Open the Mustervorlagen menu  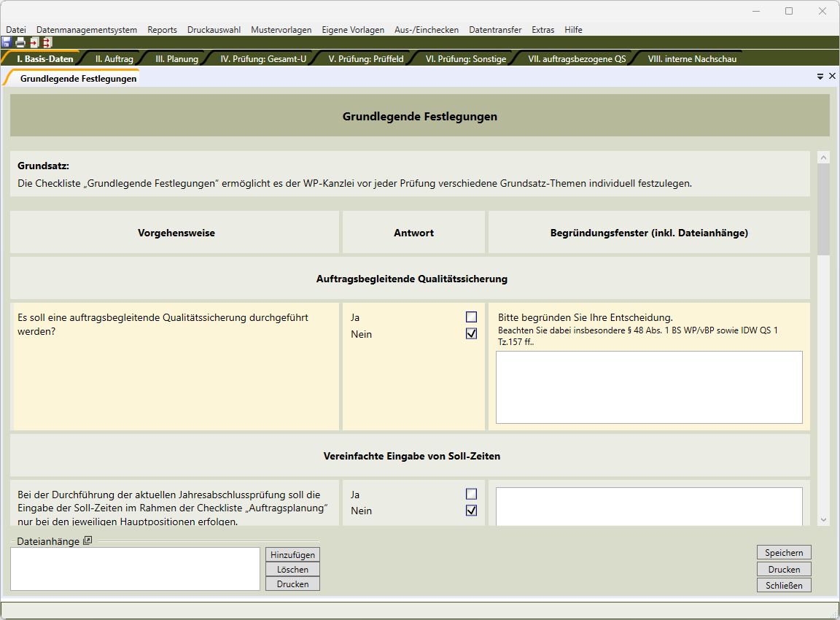(x=281, y=30)
